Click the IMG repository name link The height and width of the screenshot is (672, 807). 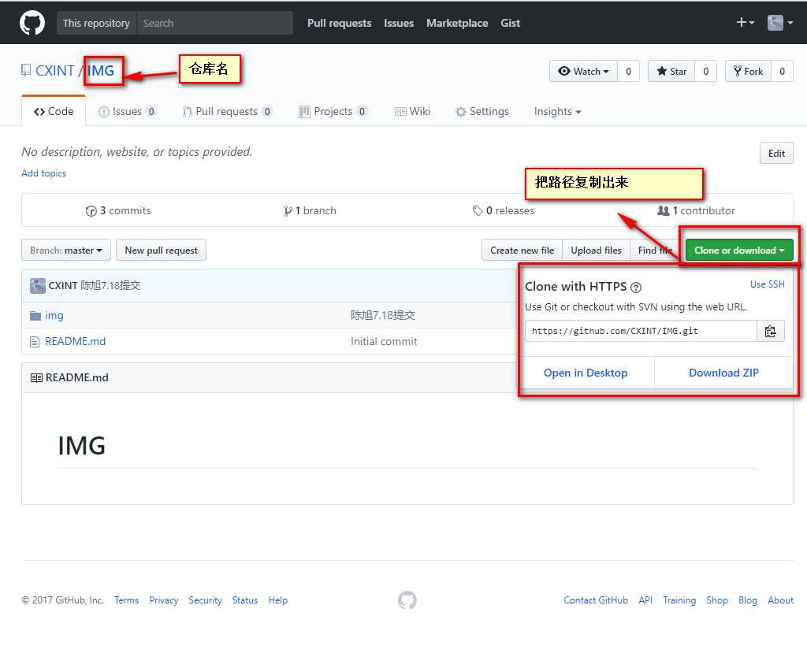tap(100, 70)
